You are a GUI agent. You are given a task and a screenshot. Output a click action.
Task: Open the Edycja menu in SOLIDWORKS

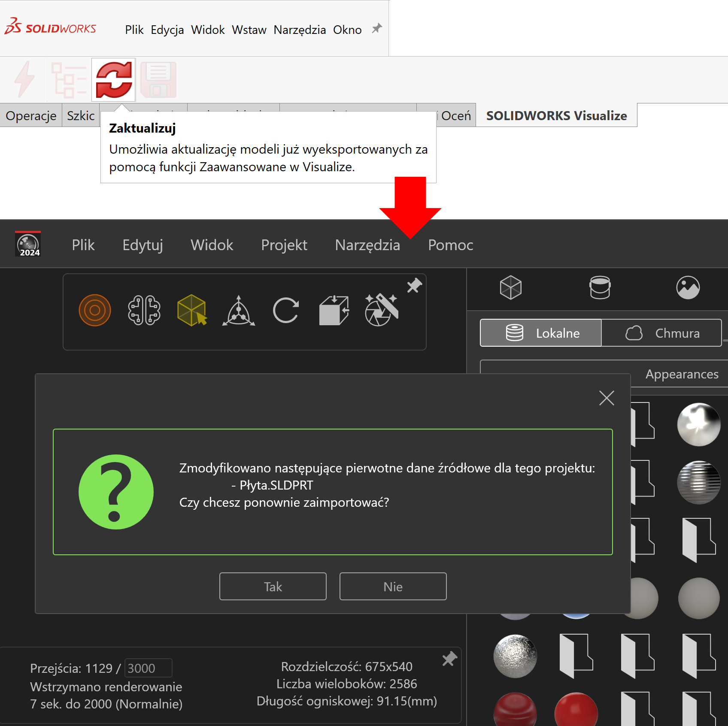tap(167, 30)
